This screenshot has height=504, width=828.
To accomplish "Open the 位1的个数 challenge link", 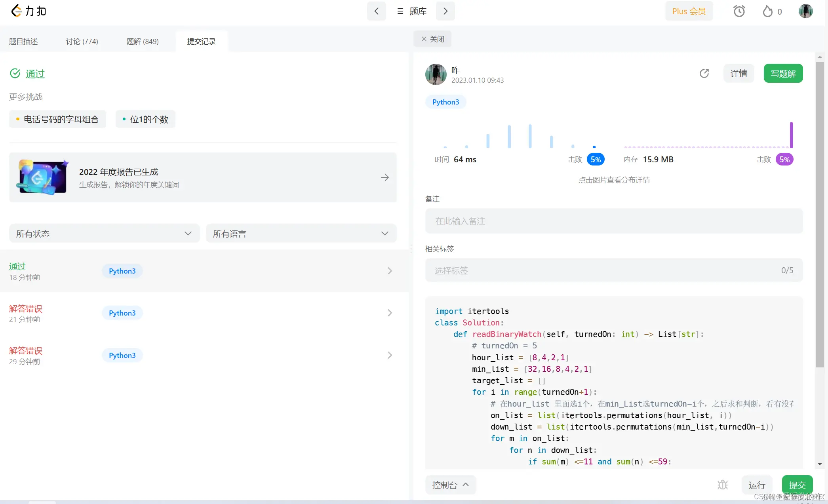I will tap(145, 119).
